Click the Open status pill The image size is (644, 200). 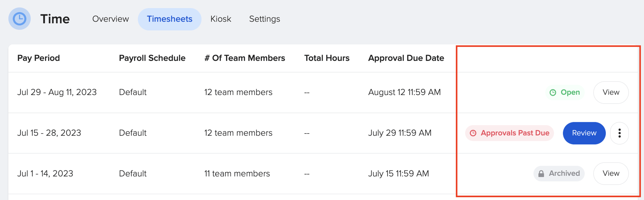coord(564,92)
